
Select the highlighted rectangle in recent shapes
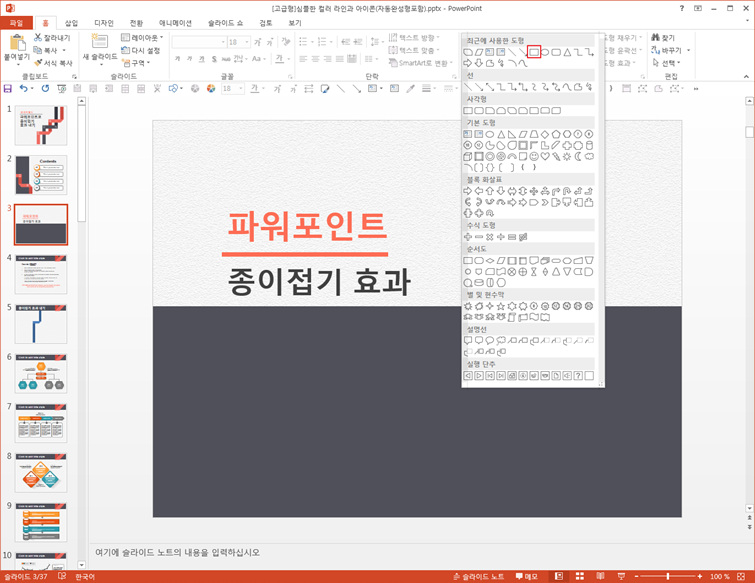coord(534,52)
